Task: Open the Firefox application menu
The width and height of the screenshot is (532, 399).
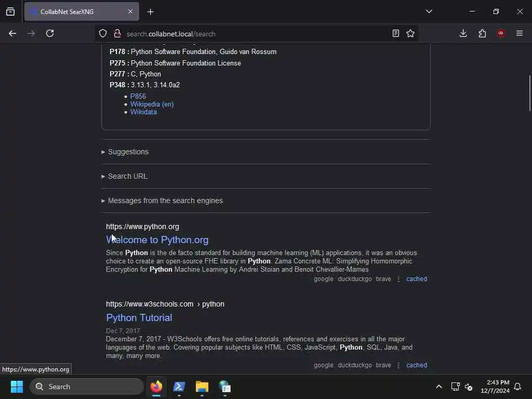Action: tap(520, 33)
